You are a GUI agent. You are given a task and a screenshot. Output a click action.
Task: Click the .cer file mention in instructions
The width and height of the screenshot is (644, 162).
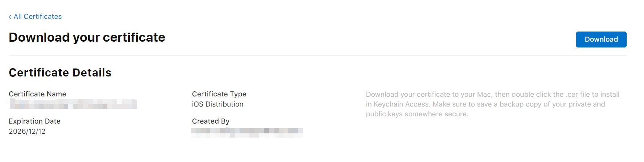(x=578, y=94)
